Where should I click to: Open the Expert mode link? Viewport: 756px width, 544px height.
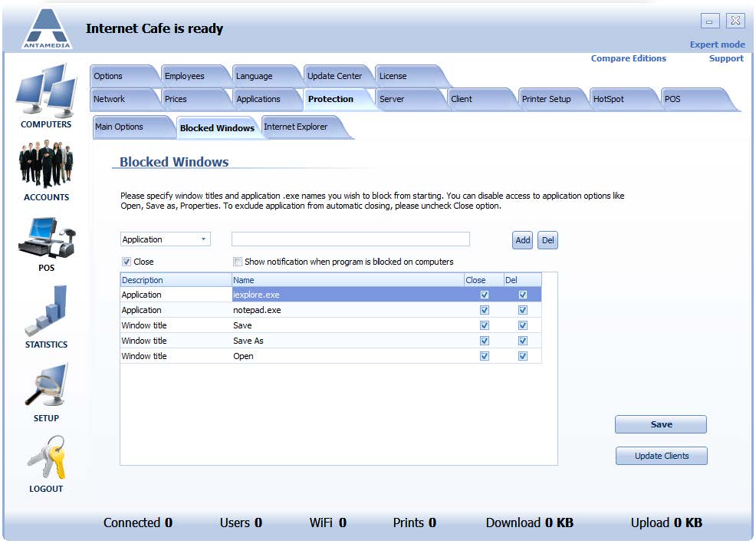[717, 45]
